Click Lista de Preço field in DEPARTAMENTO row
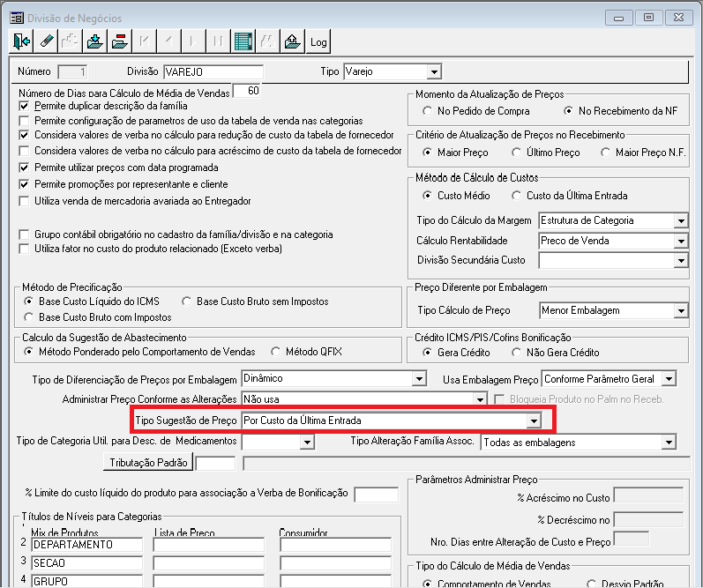The image size is (703, 588). 208,545
